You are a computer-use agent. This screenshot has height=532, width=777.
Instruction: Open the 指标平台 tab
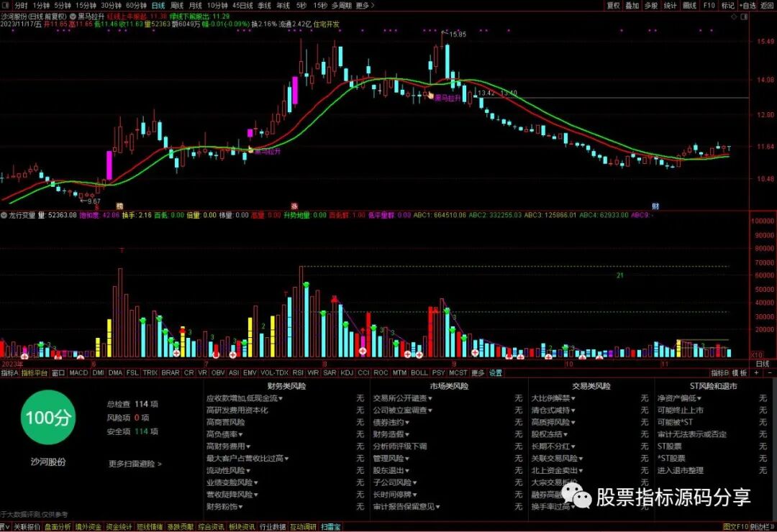click(35, 372)
